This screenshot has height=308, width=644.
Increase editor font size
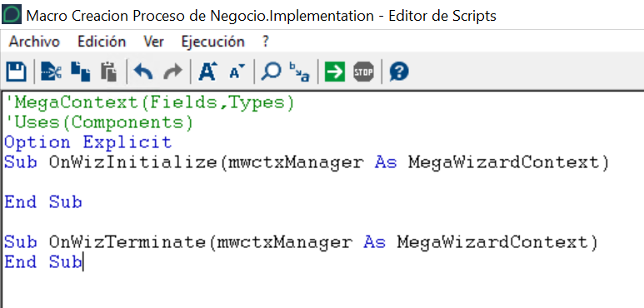coord(207,72)
